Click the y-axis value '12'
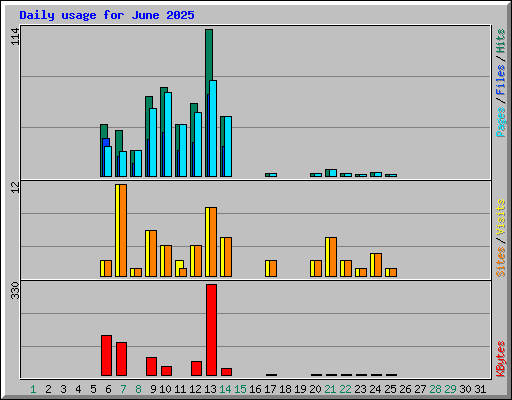 (15, 187)
